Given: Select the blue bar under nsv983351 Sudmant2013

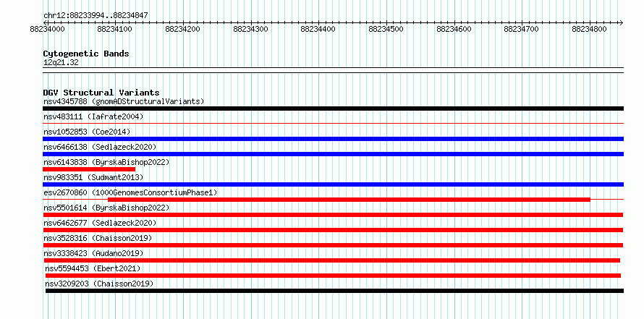Looking at the screenshot, I should (x=333, y=184).
